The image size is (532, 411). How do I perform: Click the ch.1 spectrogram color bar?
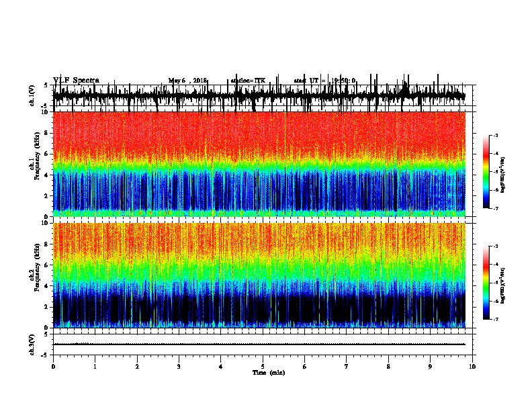[486, 172]
